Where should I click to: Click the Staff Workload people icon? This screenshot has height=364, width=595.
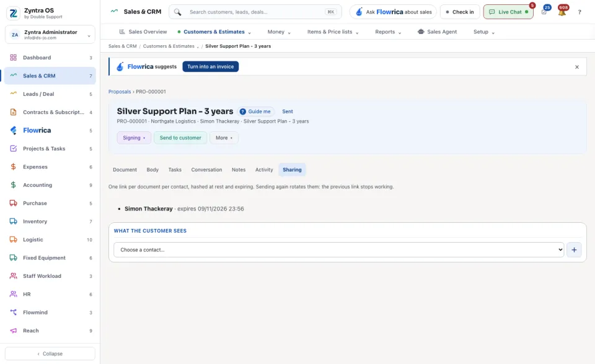point(13,276)
